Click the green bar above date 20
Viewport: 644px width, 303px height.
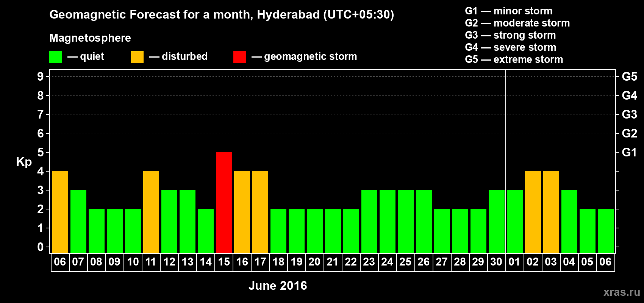(x=315, y=231)
